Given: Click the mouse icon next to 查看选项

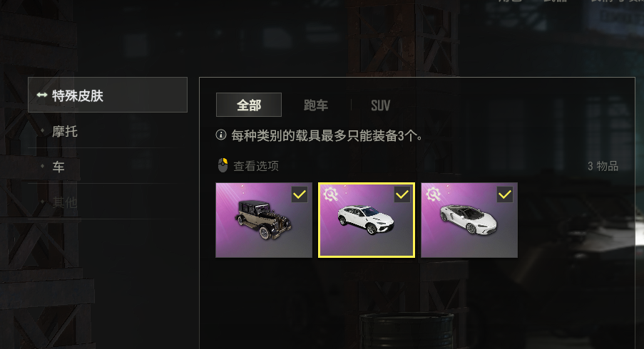Looking at the screenshot, I should tap(223, 165).
